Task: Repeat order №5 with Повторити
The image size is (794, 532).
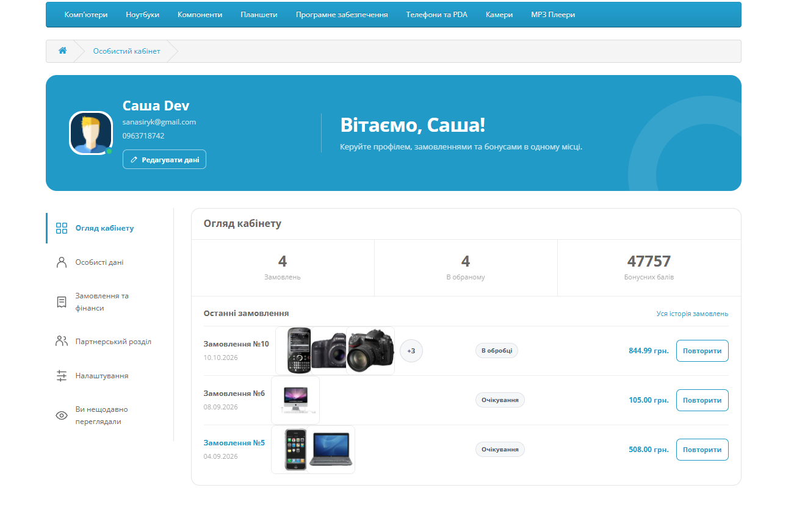Action: point(702,450)
